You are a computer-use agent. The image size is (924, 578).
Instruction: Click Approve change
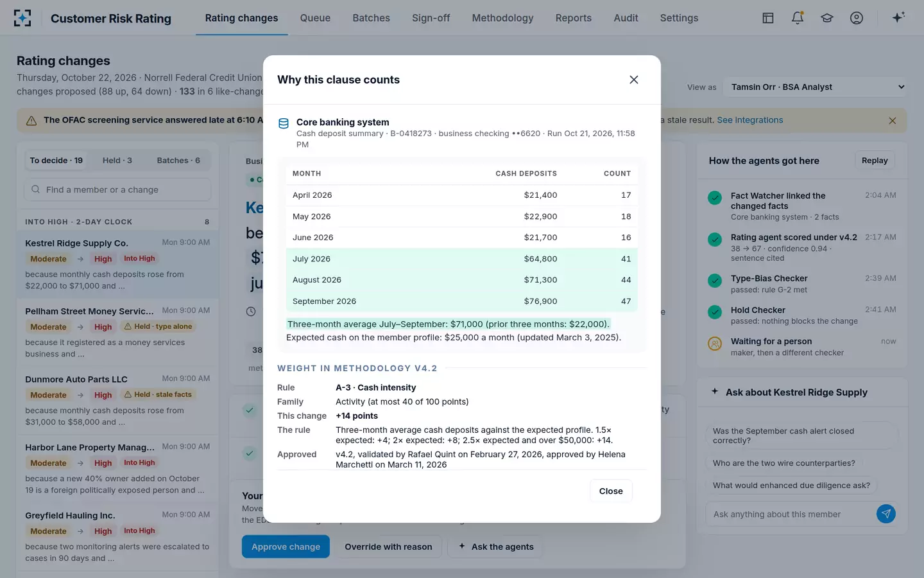pyautogui.click(x=286, y=547)
